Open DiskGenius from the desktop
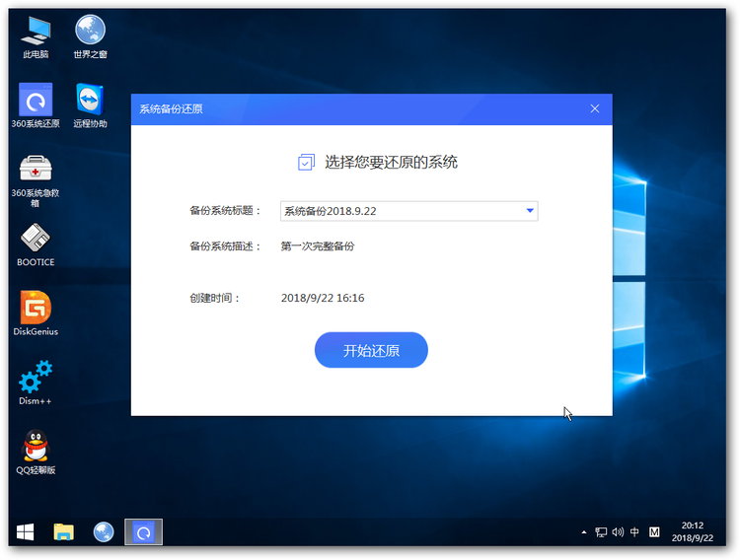 (36, 314)
